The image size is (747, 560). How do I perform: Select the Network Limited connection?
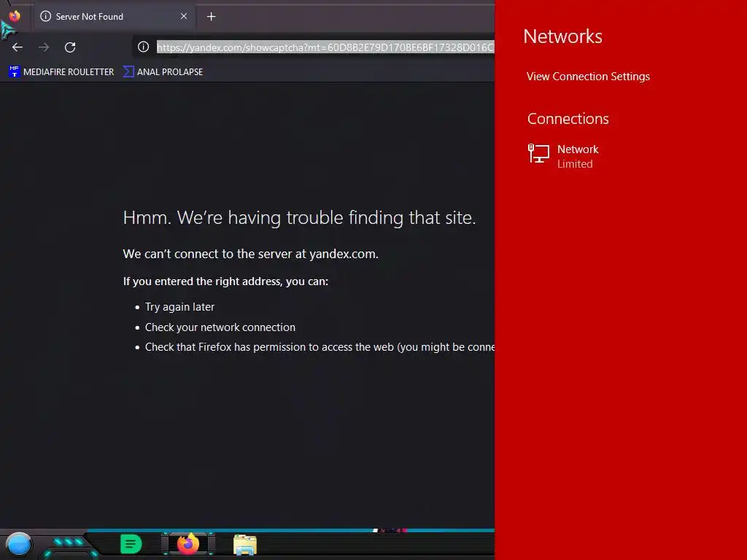point(564,156)
